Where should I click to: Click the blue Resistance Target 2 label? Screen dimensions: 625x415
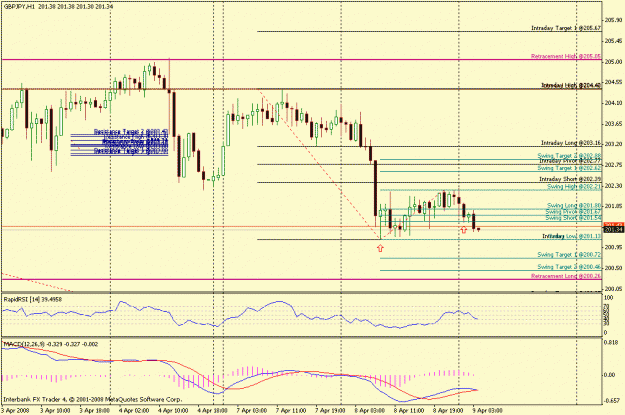pyautogui.click(x=131, y=131)
